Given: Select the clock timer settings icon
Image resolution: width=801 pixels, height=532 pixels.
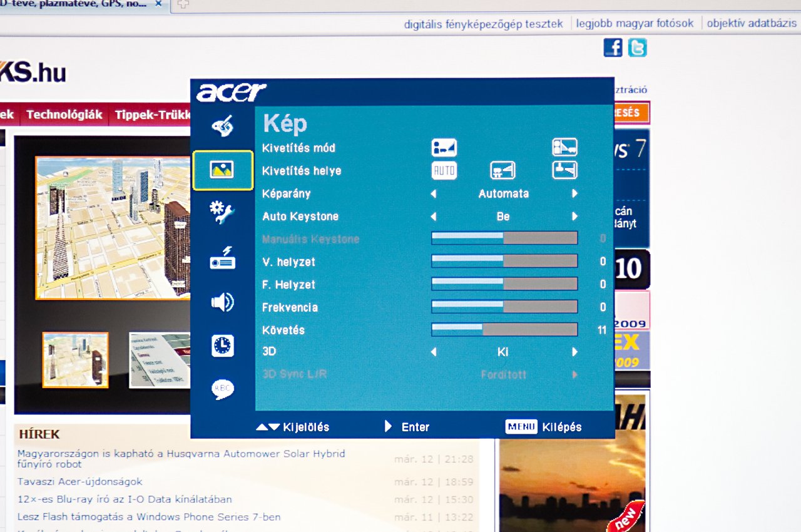Looking at the screenshot, I should tap(222, 345).
